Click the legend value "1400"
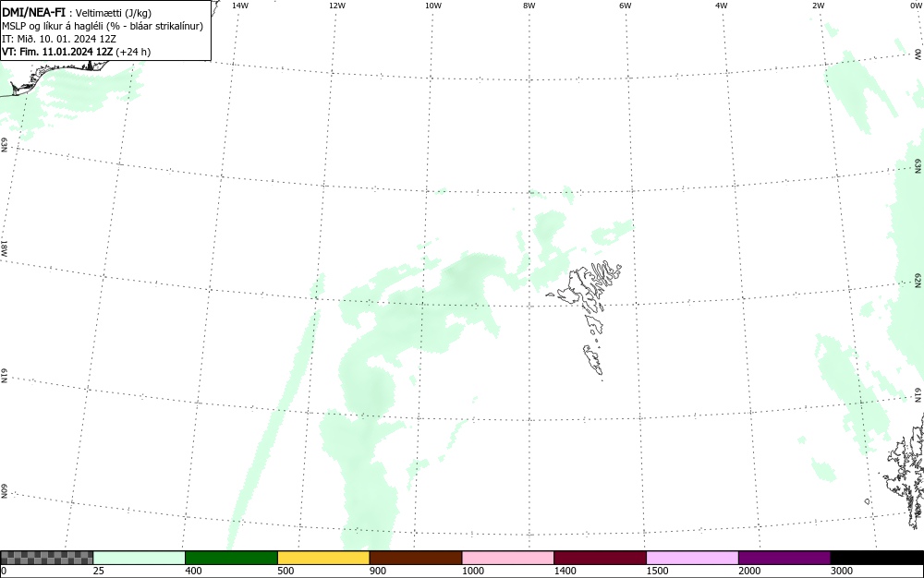 565,571
